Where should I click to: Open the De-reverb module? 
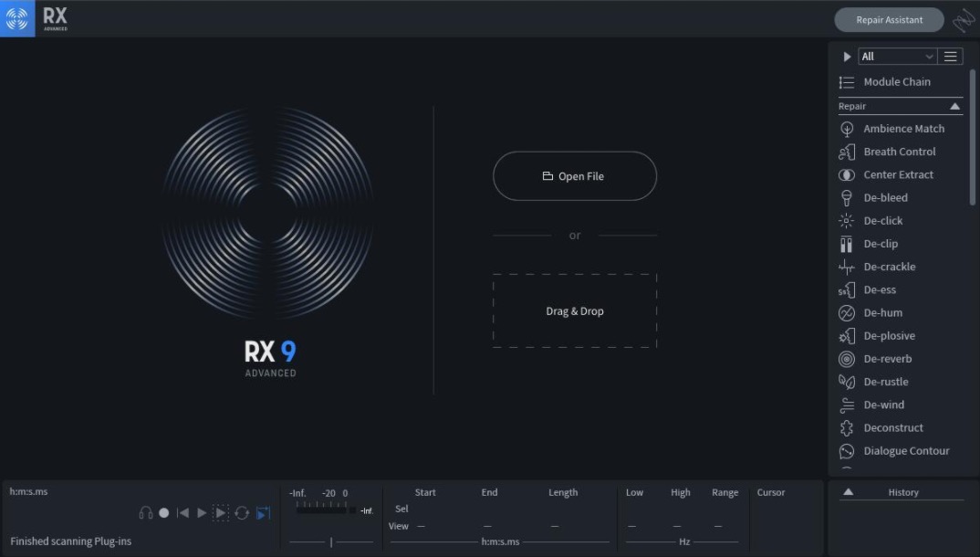(x=887, y=359)
